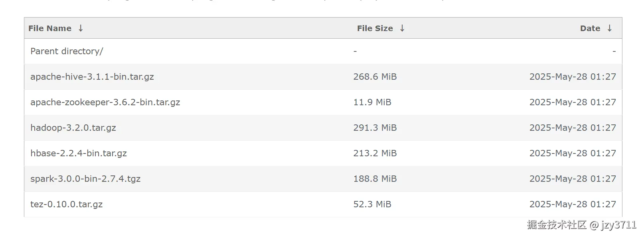Open the Parent directory link
Screen dimensions: 644x238
(x=67, y=51)
